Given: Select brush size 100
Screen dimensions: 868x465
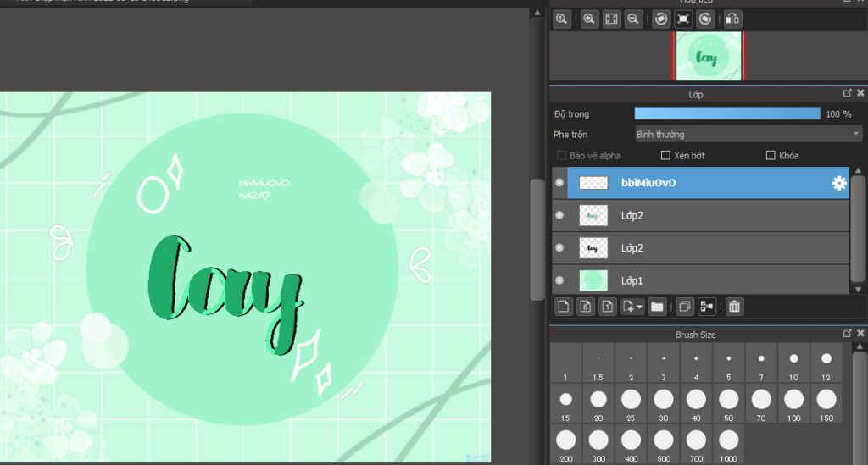Looking at the screenshot, I should (x=793, y=404).
